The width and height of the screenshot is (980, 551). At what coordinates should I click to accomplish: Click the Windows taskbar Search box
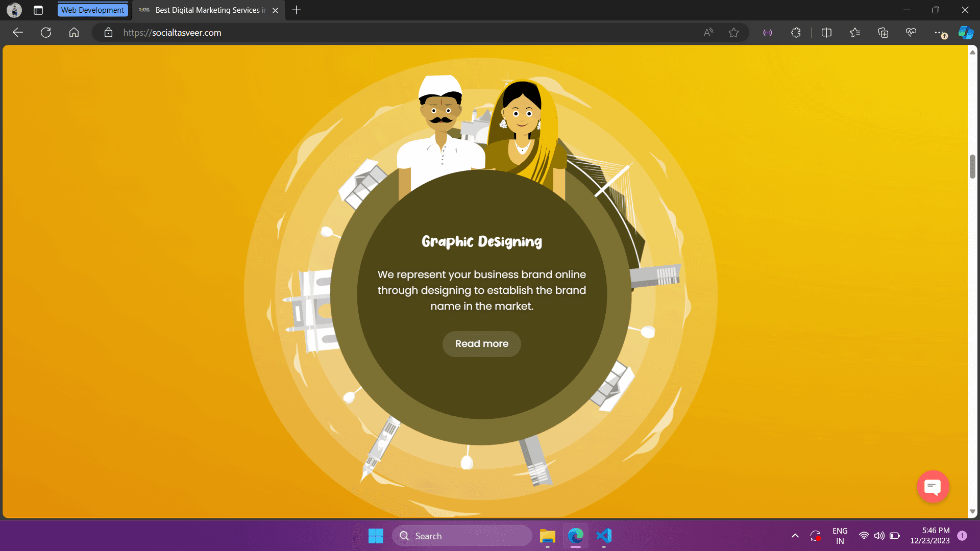pyautogui.click(x=462, y=536)
